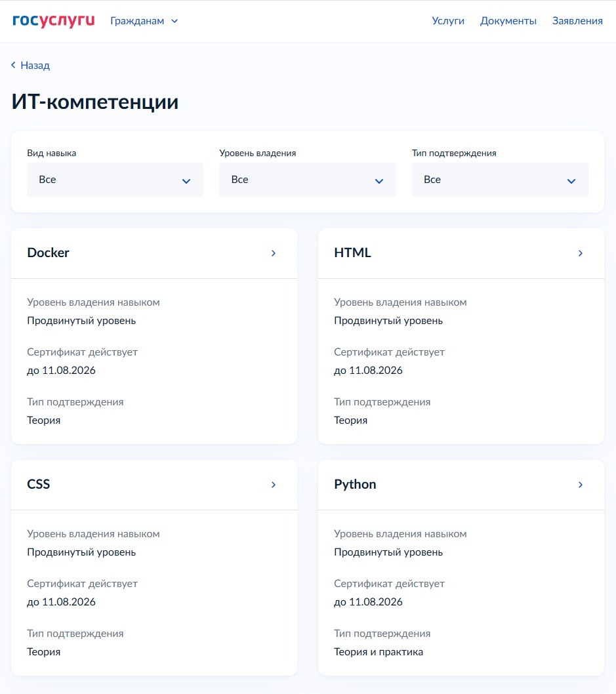
Task: Click the Госуслуги logo
Action: point(54,21)
